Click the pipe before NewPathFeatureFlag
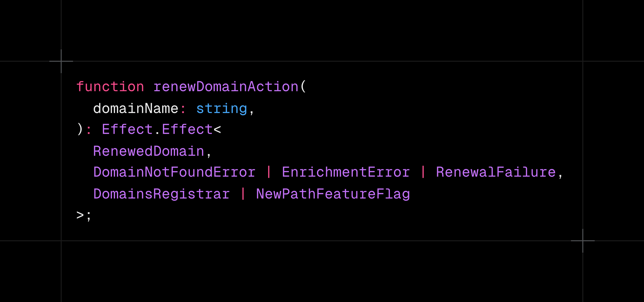 (243, 194)
